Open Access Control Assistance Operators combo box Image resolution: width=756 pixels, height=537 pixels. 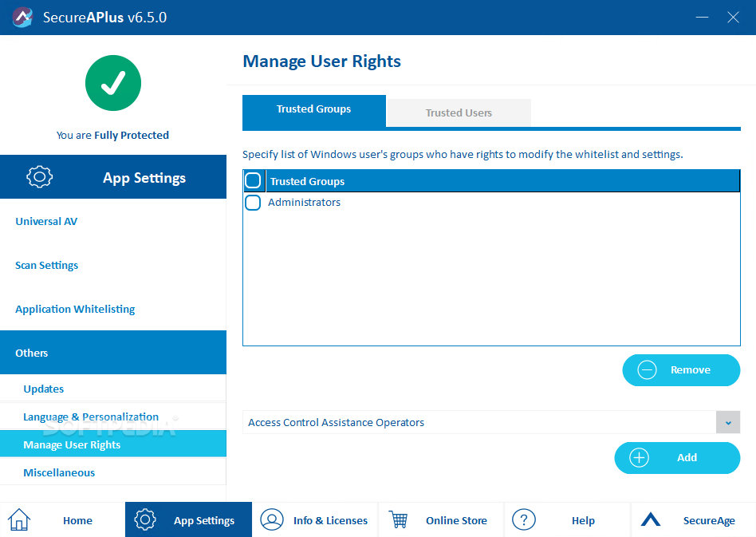point(491,423)
